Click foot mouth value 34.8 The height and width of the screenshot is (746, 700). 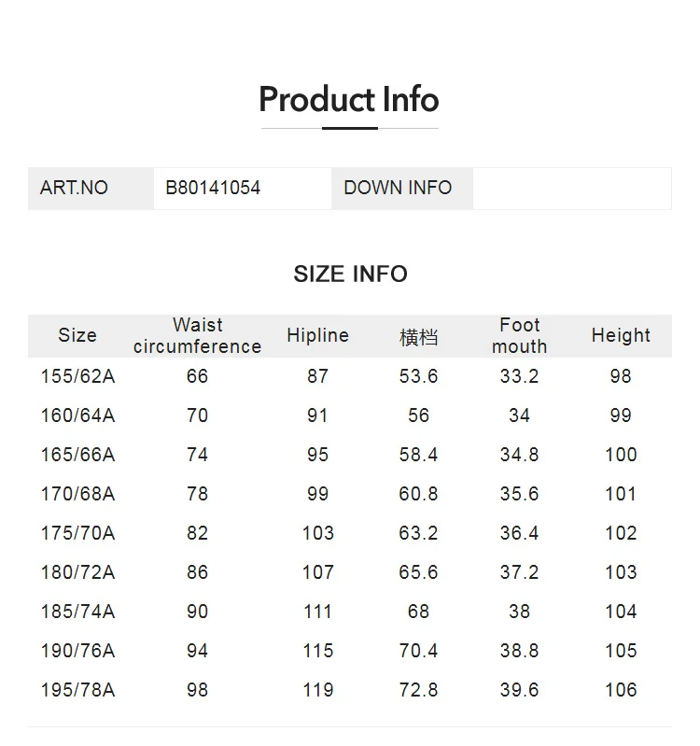(519, 455)
